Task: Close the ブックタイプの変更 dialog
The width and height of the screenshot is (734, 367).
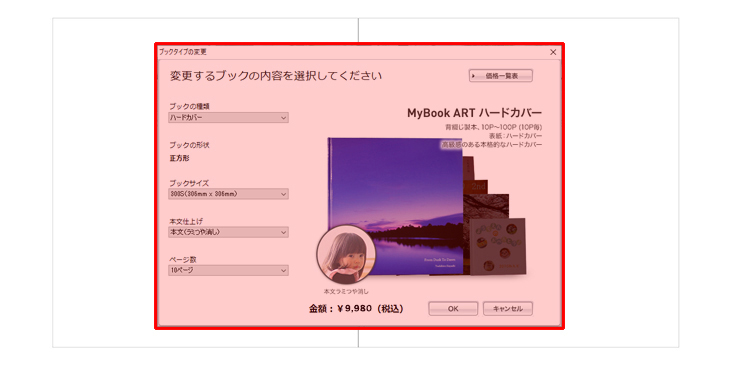Action: [553, 52]
